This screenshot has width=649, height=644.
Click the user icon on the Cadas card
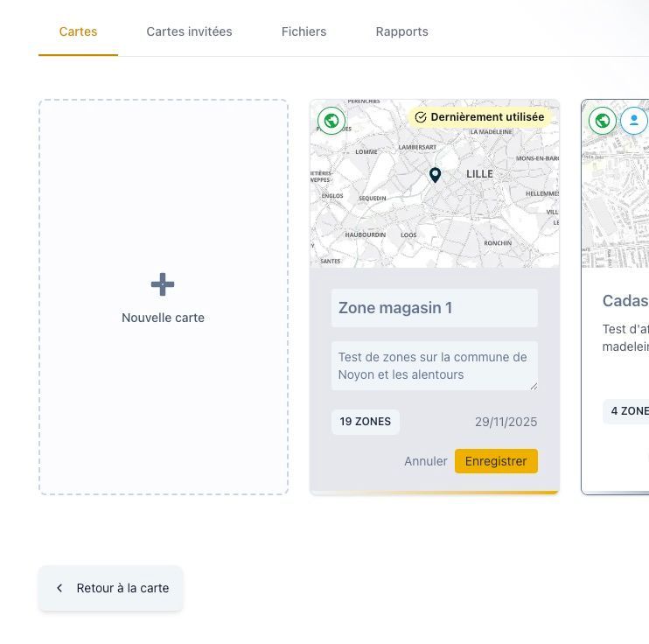coord(633,121)
